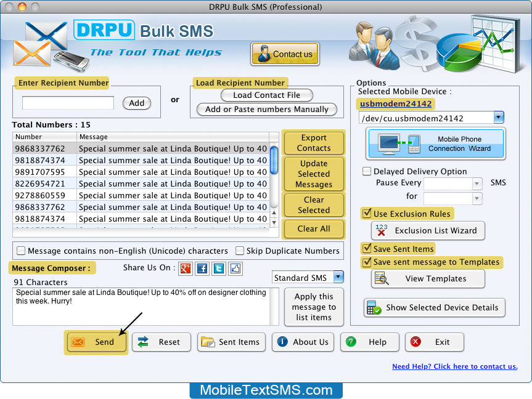Show Selected Device Details
Image resolution: width=532 pixels, height=399 pixels.
point(435,308)
